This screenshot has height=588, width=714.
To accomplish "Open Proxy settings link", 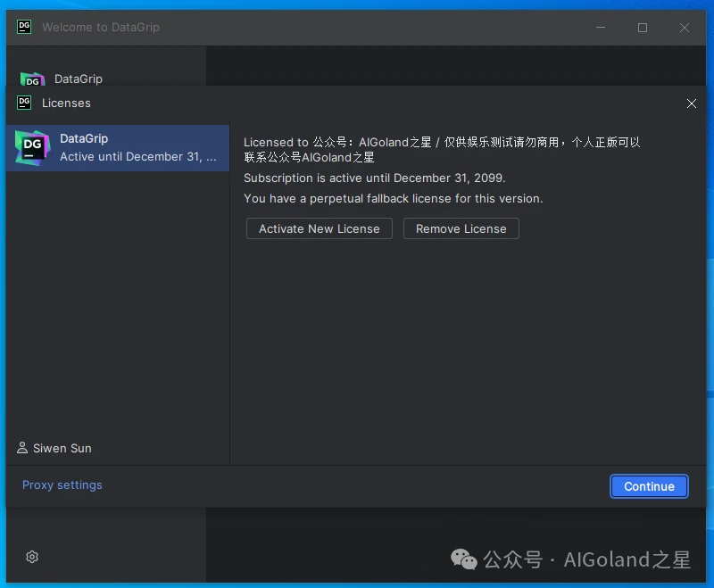I will click(x=62, y=485).
